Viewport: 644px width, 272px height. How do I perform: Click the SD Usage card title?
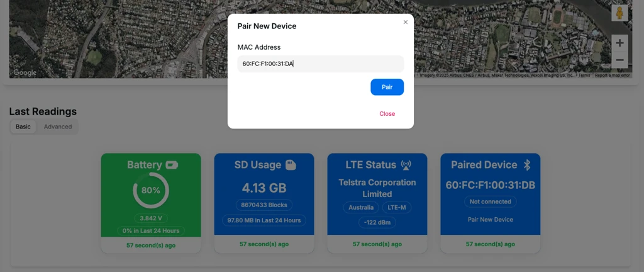click(258, 165)
